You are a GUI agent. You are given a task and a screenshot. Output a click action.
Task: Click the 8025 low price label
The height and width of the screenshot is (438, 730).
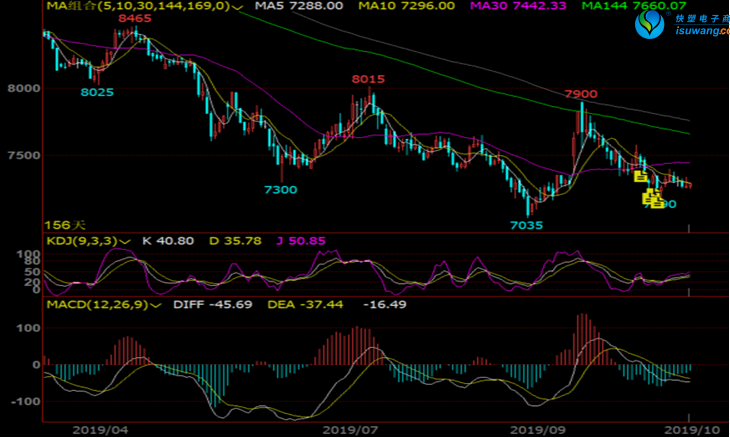(97, 92)
